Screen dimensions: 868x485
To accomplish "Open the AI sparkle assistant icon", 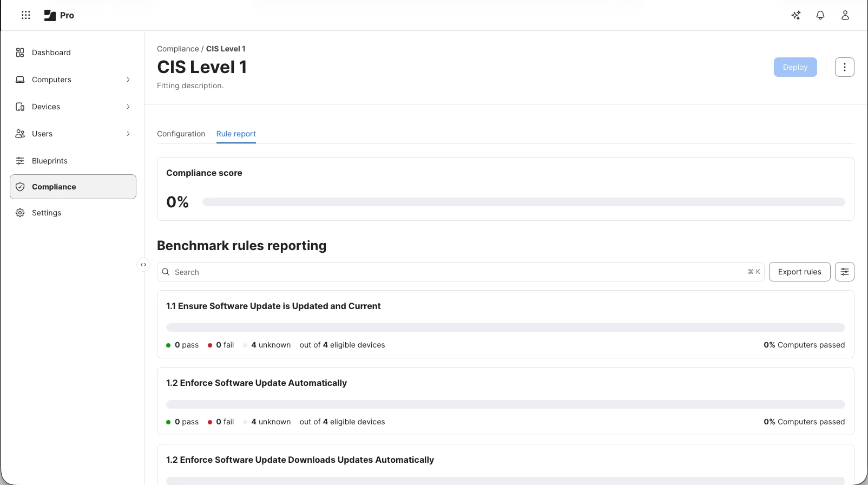I will (x=796, y=15).
